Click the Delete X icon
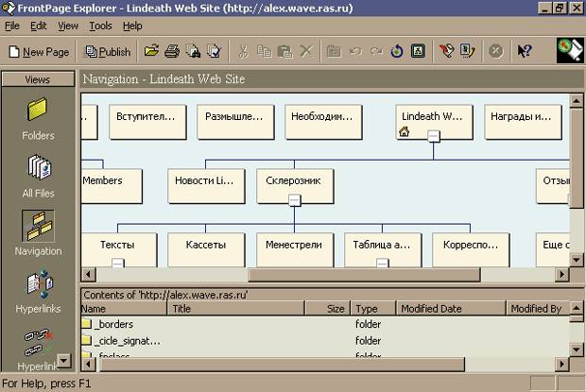The height and width of the screenshot is (392, 586). [x=306, y=51]
